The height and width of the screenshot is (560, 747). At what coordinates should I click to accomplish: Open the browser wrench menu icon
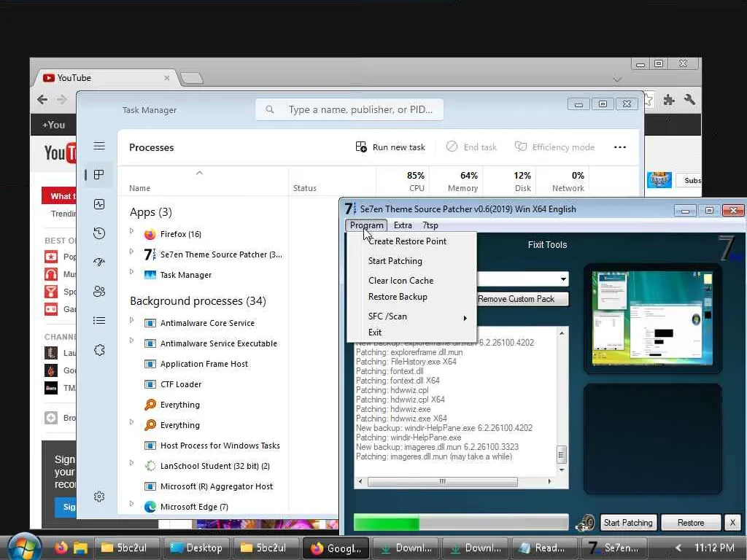(689, 99)
